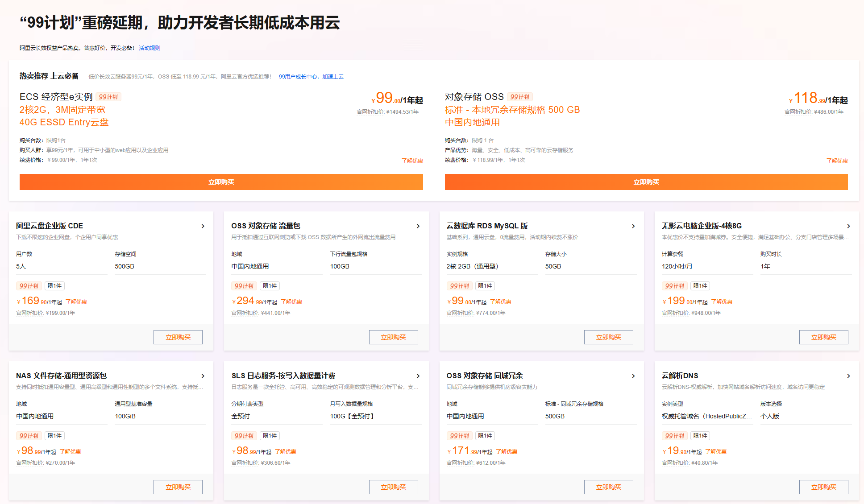Select 存储空间 500GB field in 阿里云盘 card
The width and height of the screenshot is (864, 504).
click(x=160, y=266)
